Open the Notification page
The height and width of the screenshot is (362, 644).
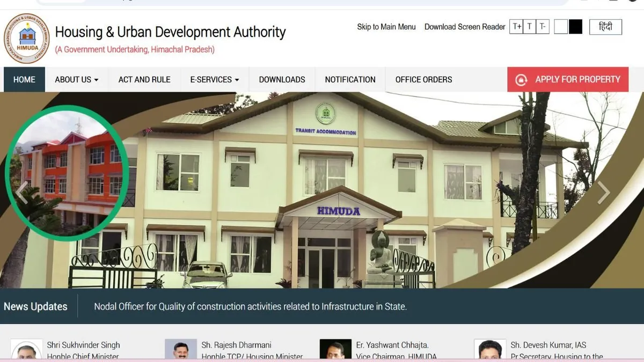click(350, 79)
